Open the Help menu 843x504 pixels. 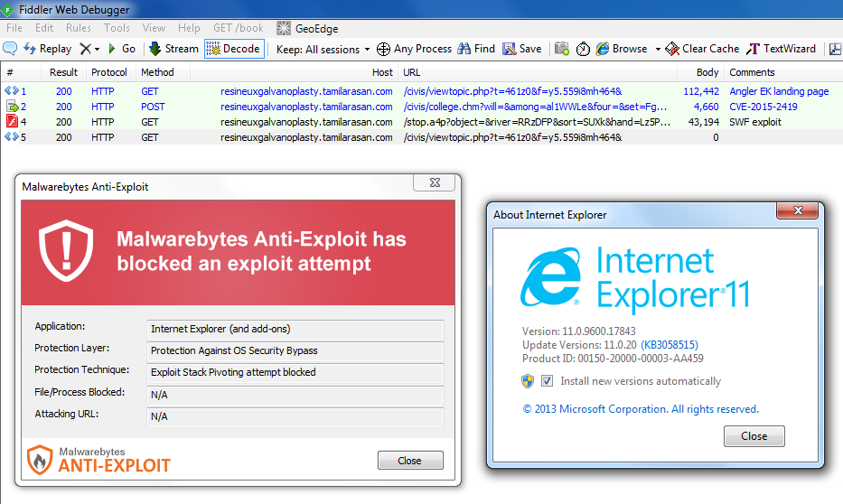(189, 28)
